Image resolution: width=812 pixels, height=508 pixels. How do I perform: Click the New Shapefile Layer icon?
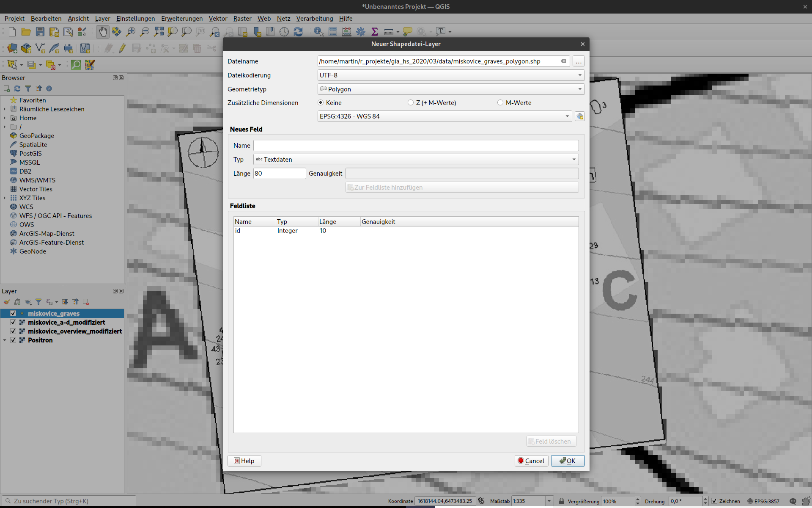tap(40, 48)
